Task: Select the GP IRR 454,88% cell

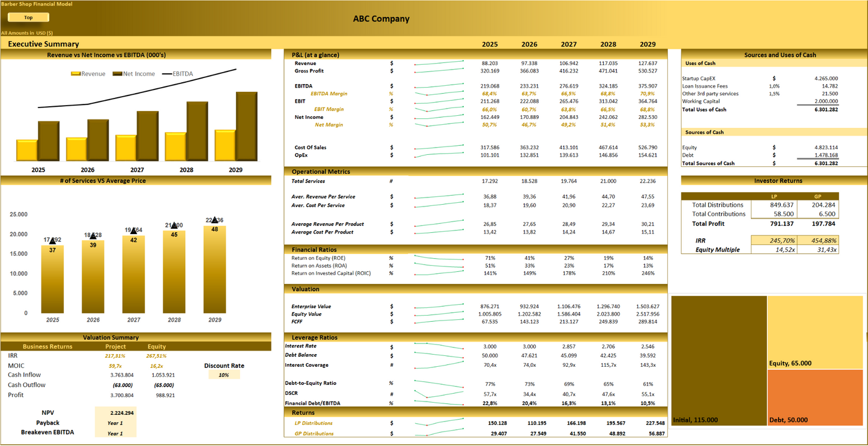Action: click(x=818, y=241)
